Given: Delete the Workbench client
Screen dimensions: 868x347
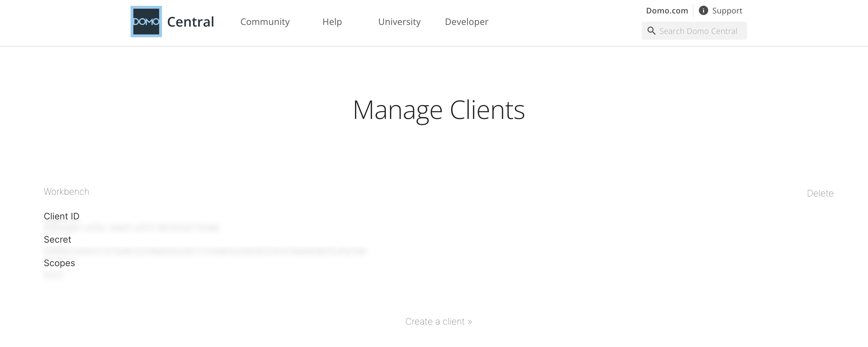Looking at the screenshot, I should (820, 193).
